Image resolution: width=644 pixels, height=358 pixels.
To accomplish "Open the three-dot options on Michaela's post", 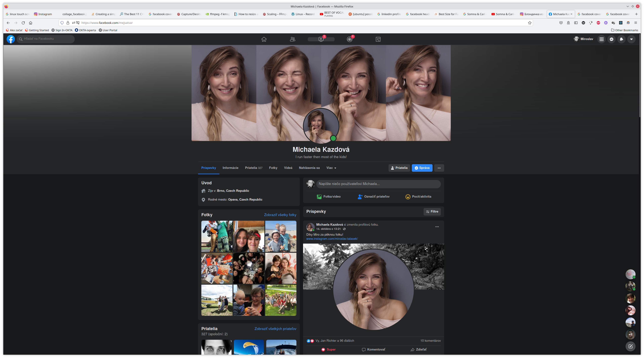I will click(x=437, y=227).
